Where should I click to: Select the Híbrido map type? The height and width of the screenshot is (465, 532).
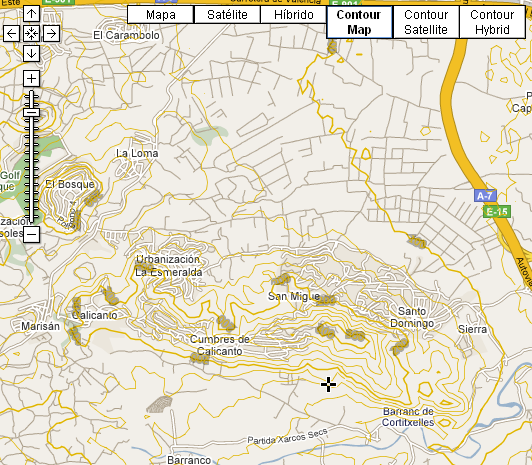tap(293, 15)
